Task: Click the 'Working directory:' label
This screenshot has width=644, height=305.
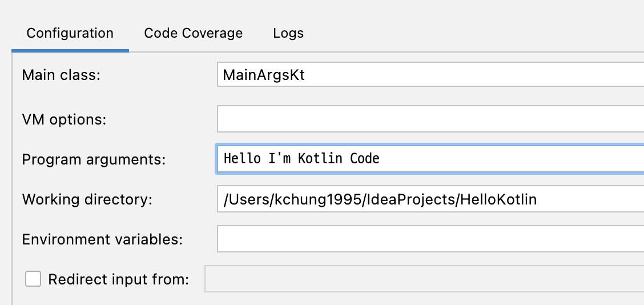Action: (x=87, y=200)
